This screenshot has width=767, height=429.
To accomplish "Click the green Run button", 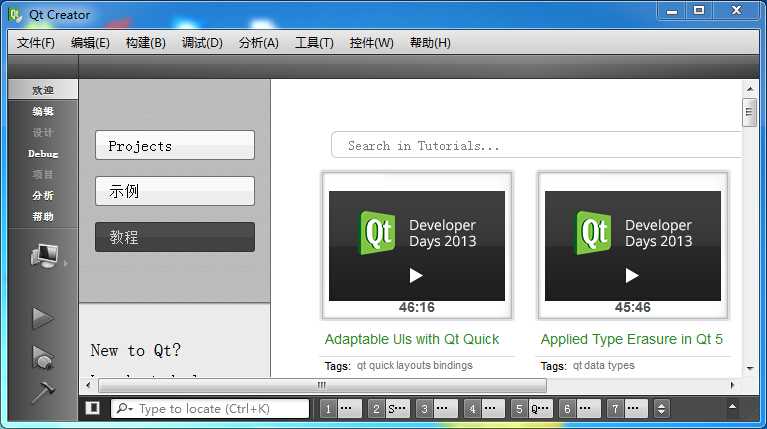I will pos(43,318).
